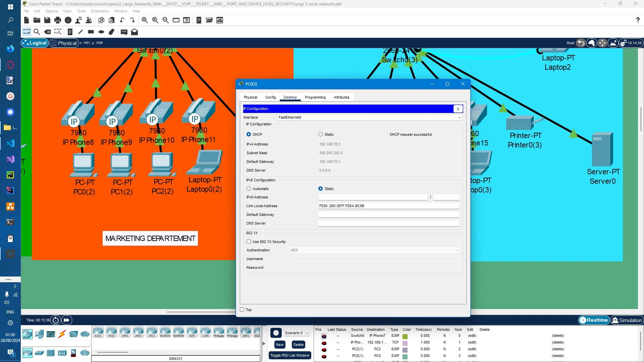Open the Attributes tab in PC0(3)

point(341,97)
